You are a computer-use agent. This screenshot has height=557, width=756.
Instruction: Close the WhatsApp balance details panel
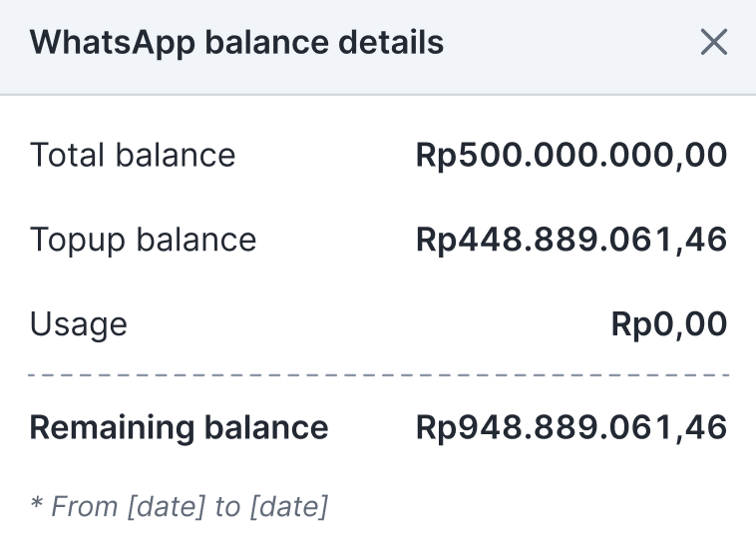pyautogui.click(x=714, y=42)
